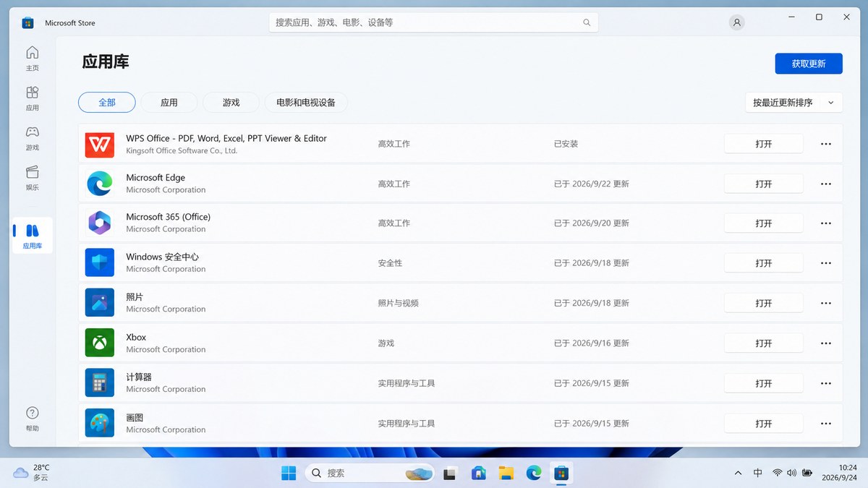The width and height of the screenshot is (868, 488).
Task: Select the 游戏 filter tab
Action: tap(231, 103)
